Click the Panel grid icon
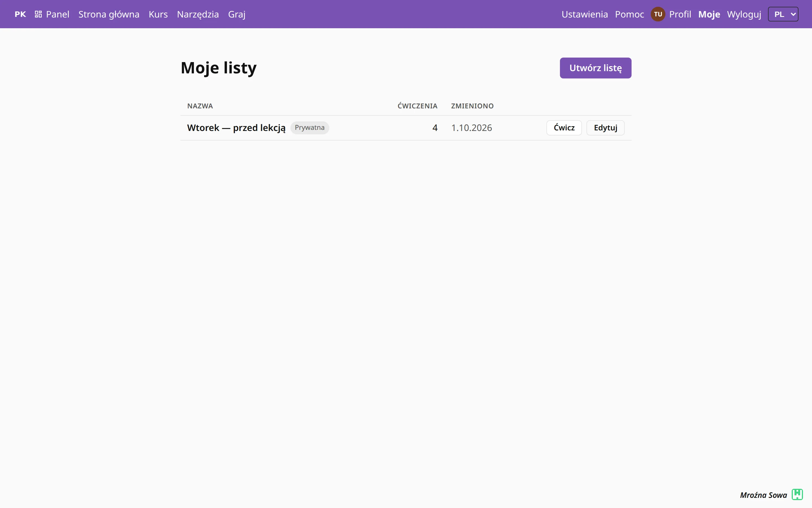This screenshot has height=508, width=812. click(x=38, y=14)
